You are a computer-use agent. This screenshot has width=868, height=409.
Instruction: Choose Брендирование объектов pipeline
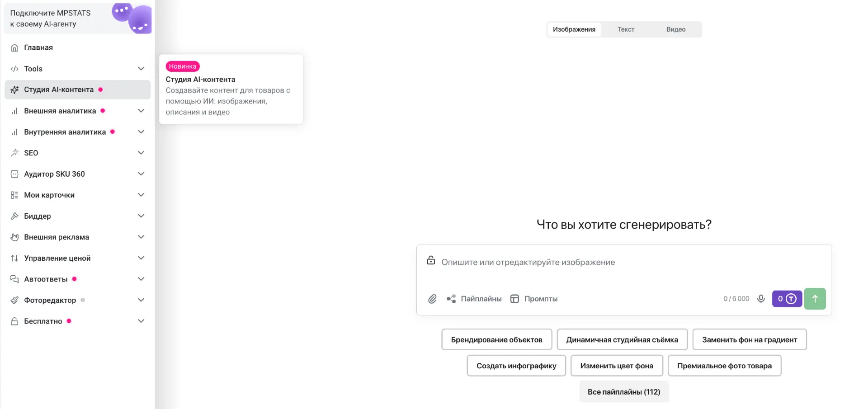497,339
